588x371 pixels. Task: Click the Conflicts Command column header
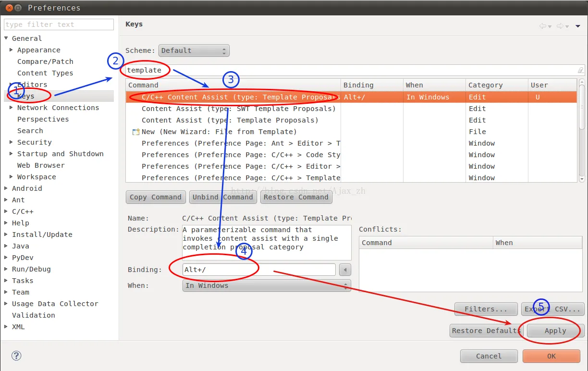[426, 243]
